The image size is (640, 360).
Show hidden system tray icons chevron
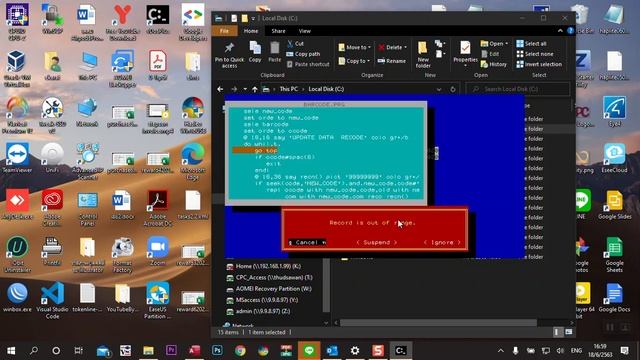[500, 351]
